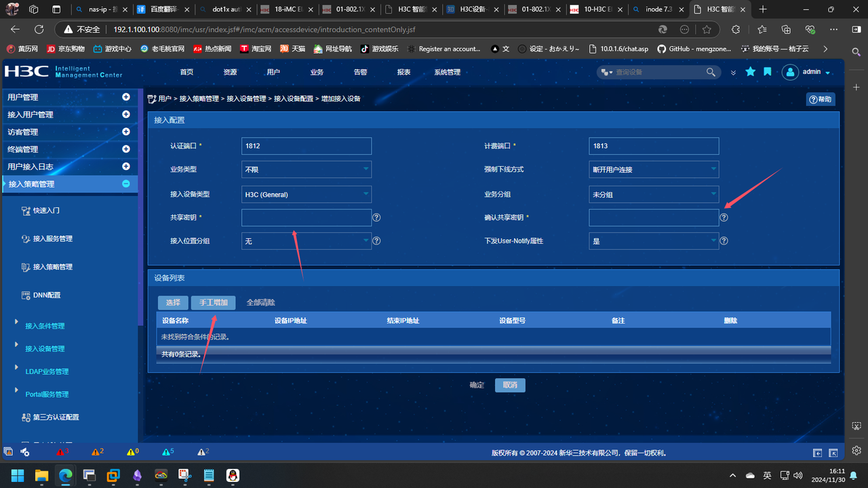
Task: Refresh the page with reload button
Action: point(39,29)
